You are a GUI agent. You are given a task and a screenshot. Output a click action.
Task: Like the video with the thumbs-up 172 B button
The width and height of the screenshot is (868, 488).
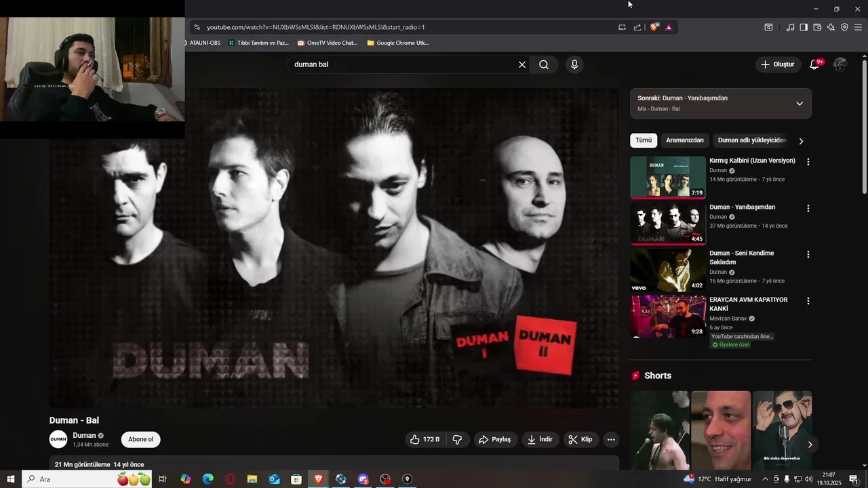point(425,439)
